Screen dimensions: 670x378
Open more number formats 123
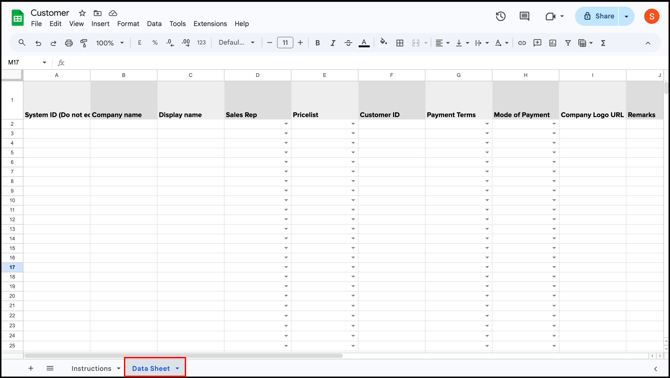(x=201, y=43)
